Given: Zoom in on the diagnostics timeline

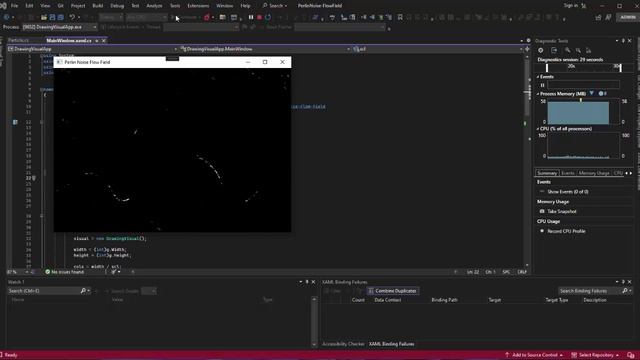Looking at the screenshot, I should [x=567, y=50].
